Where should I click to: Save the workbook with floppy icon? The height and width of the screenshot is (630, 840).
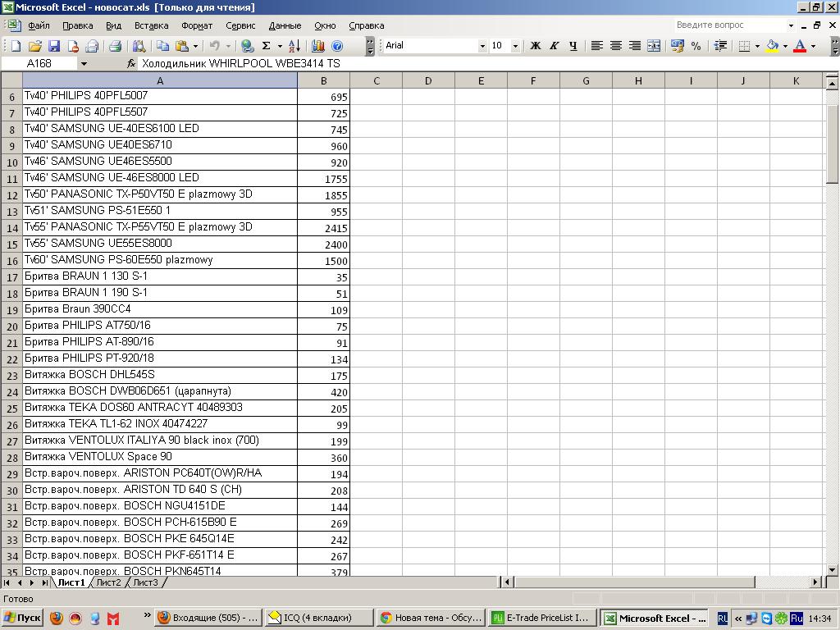[x=54, y=46]
